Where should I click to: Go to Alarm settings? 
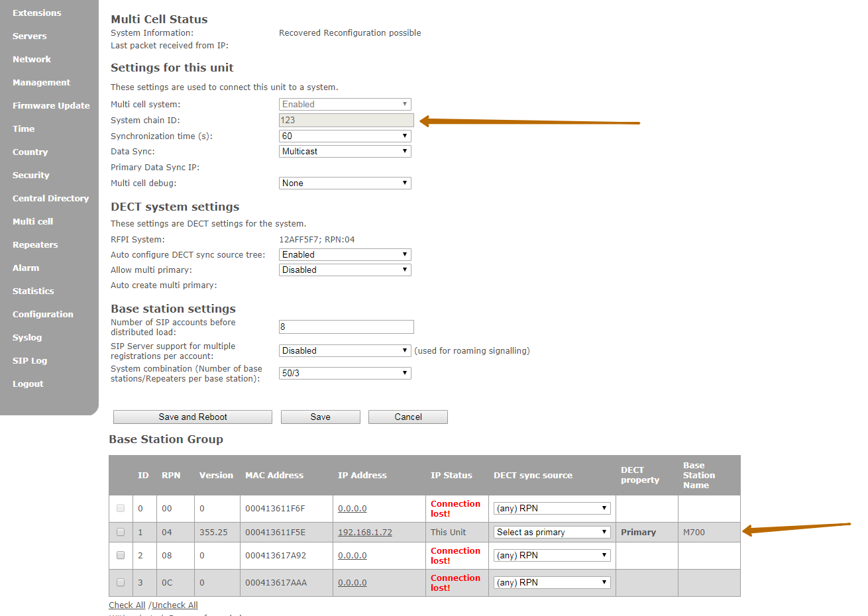click(x=26, y=268)
